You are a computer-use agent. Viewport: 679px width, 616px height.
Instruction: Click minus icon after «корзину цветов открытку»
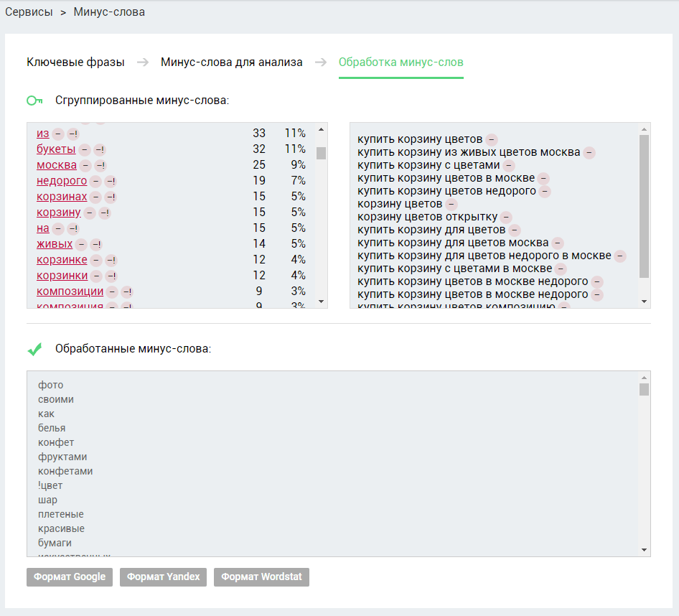point(506,217)
